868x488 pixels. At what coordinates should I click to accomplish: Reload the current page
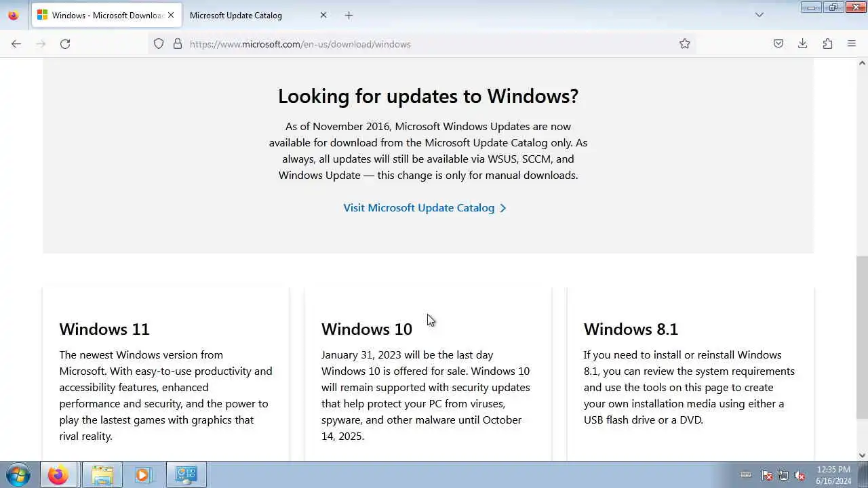(x=65, y=44)
